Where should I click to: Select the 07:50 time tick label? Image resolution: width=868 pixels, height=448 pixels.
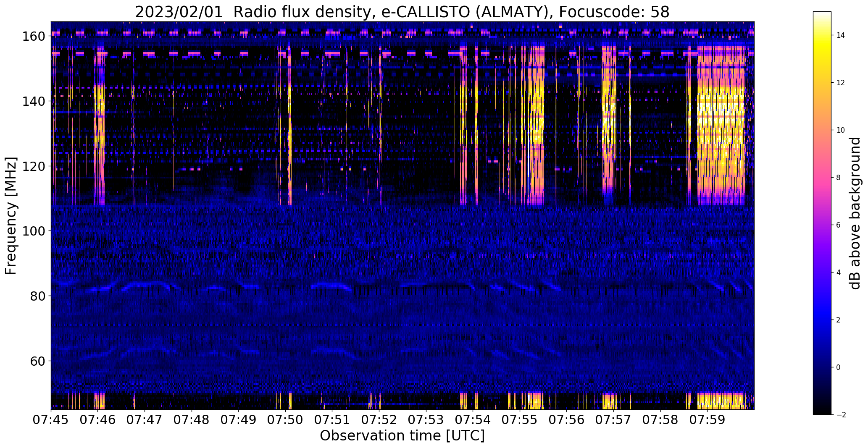pyautogui.click(x=285, y=419)
